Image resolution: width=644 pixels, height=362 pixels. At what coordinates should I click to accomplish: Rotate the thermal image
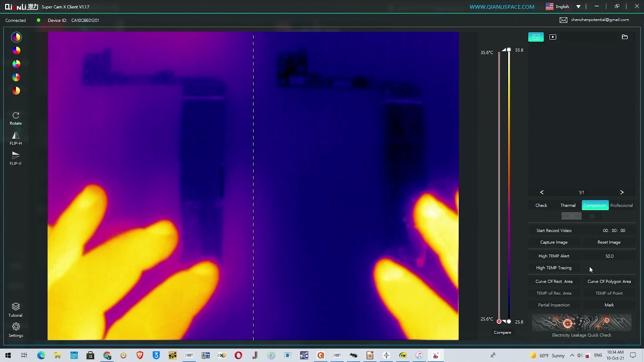pyautogui.click(x=16, y=118)
